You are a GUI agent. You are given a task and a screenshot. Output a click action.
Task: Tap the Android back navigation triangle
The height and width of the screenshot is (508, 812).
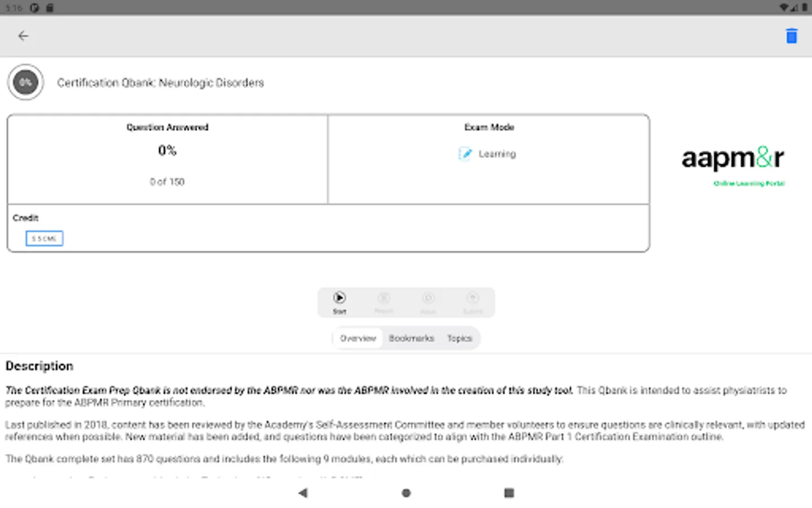(303, 493)
